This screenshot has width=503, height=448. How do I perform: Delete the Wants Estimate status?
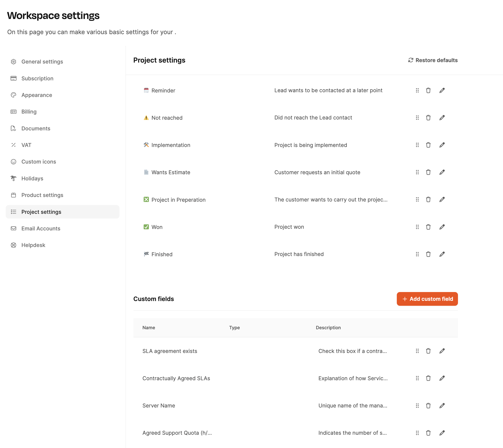(x=428, y=172)
